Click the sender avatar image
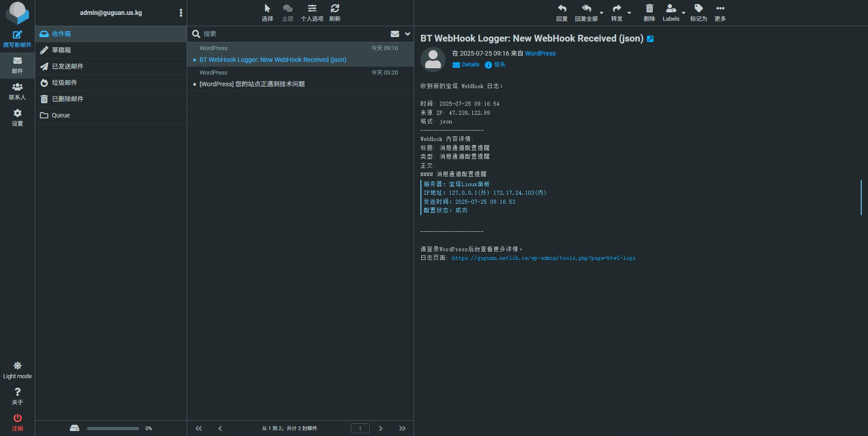The height and width of the screenshot is (436, 868). click(433, 60)
